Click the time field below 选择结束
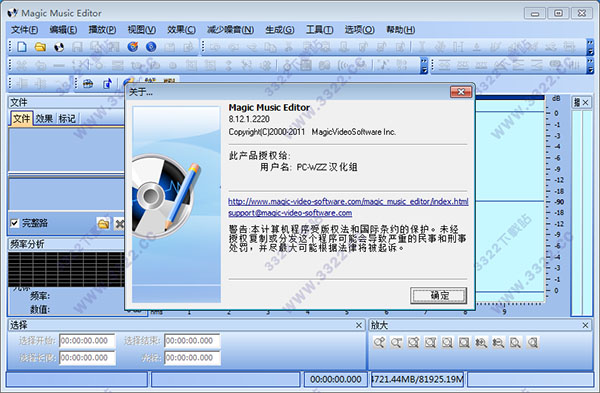 (x=192, y=358)
